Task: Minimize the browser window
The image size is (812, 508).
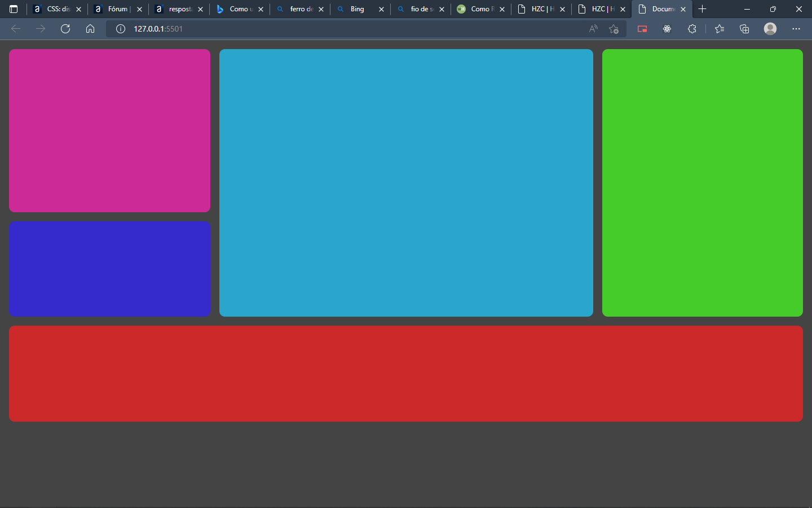Action: [x=747, y=9]
